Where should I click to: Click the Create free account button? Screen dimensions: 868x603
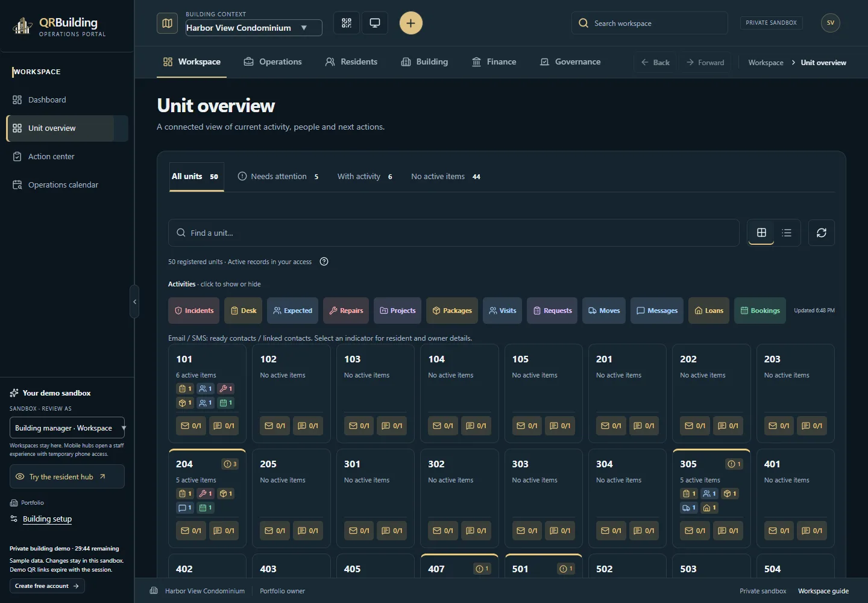[x=47, y=586]
